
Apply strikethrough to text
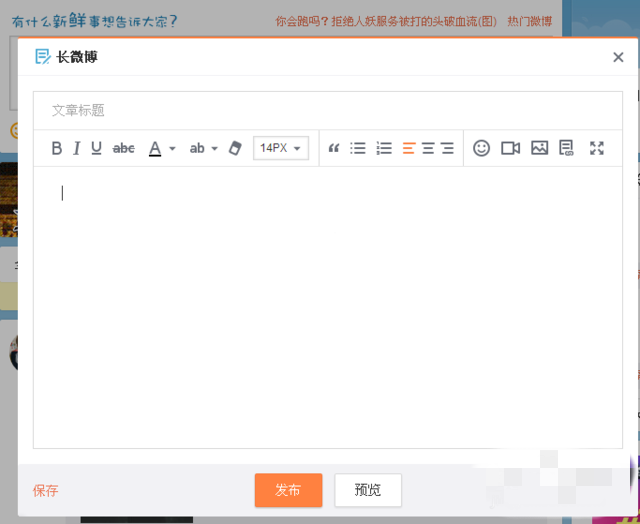click(x=123, y=148)
